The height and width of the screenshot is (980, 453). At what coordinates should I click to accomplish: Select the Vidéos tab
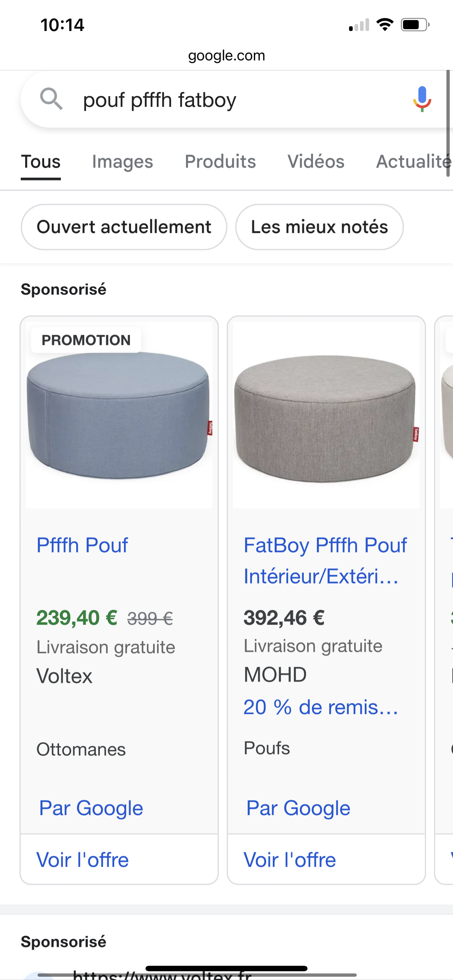[315, 162]
